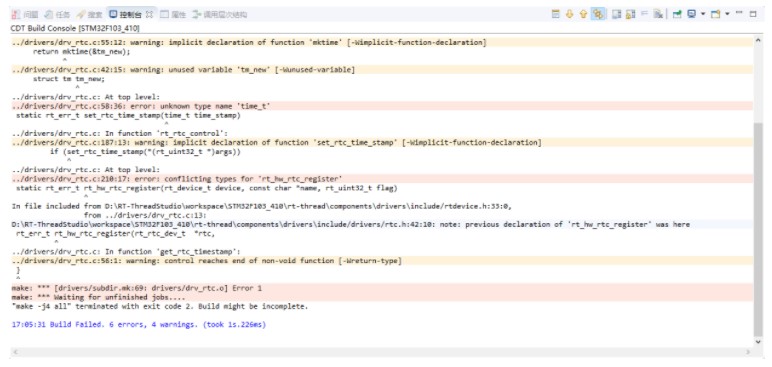This screenshot has height=367, width=772.
Task: Click 'make: *** Waiting for unfinished jobs....' line
Action: pos(98,298)
